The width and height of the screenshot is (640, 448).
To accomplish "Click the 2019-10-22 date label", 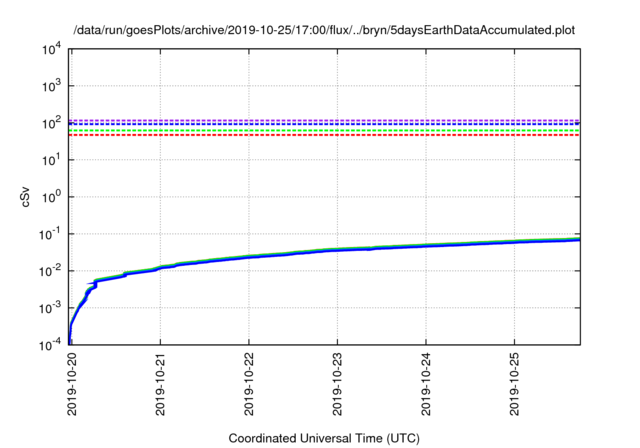I will 249,384.
